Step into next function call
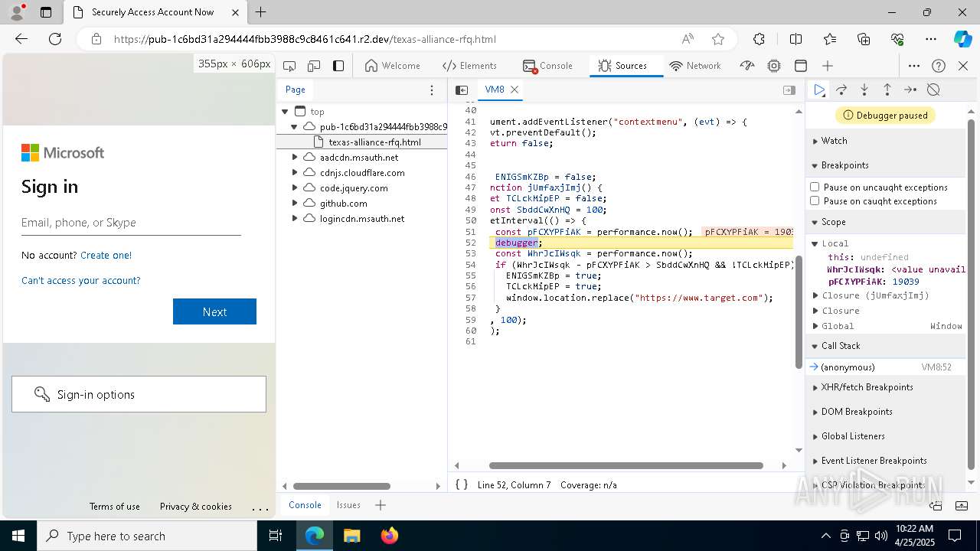Image resolution: width=980 pixels, height=551 pixels. point(864,90)
